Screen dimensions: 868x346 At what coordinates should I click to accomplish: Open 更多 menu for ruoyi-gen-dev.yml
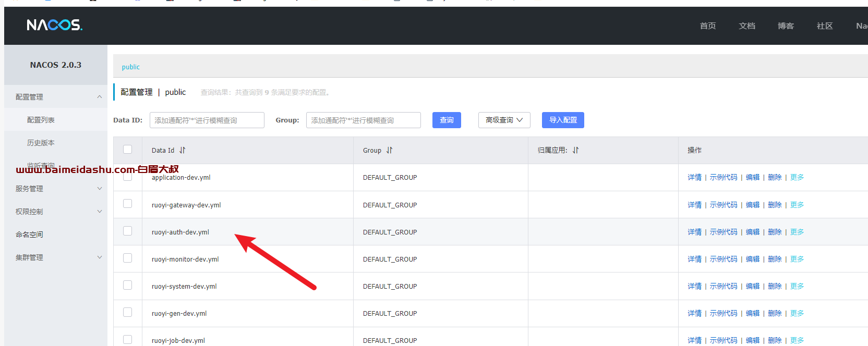pos(797,313)
